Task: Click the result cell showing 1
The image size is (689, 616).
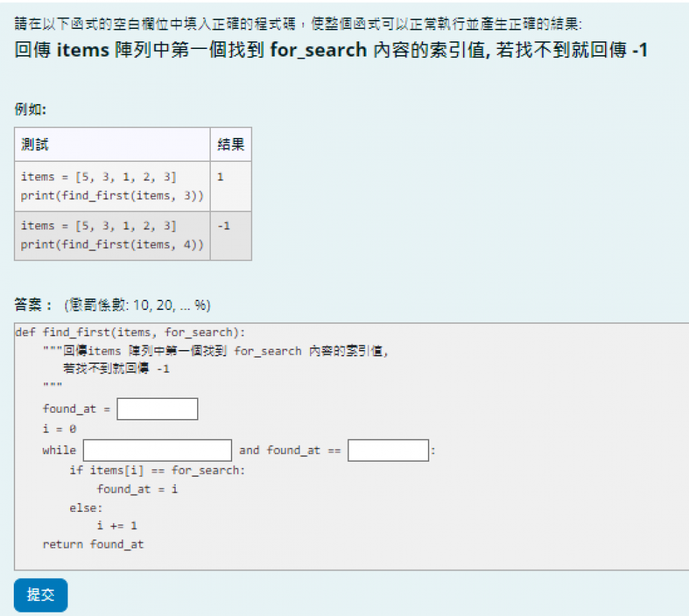Action: pyautogui.click(x=231, y=186)
